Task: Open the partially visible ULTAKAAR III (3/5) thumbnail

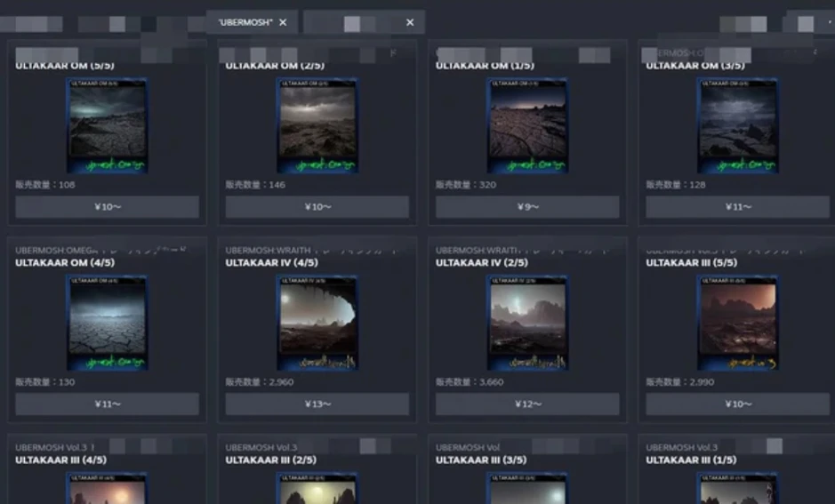Action: coord(527,488)
